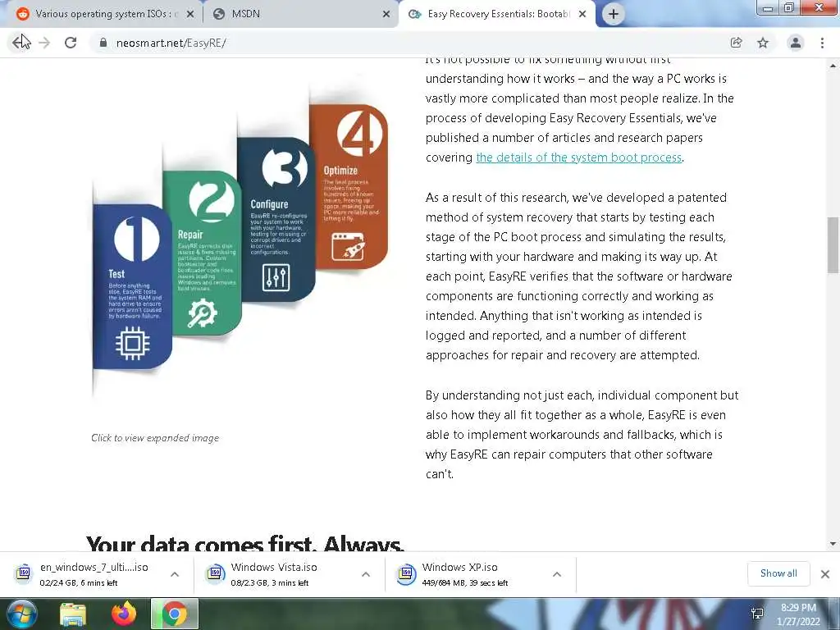The width and height of the screenshot is (840, 630).
Task: View site security lock information
Action: click(103, 43)
